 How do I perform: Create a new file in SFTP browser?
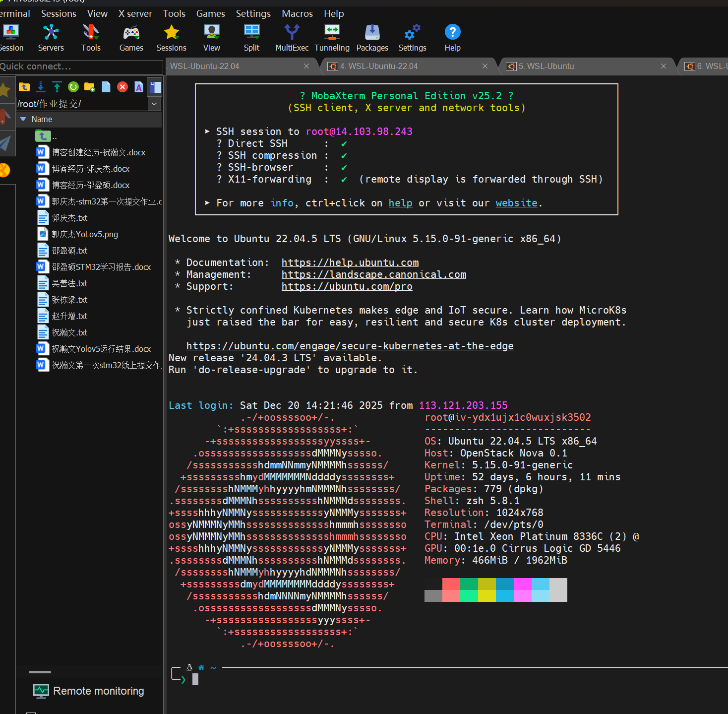[106, 87]
